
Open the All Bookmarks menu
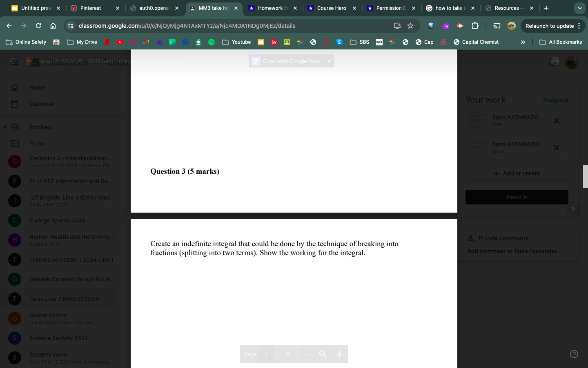561,42
